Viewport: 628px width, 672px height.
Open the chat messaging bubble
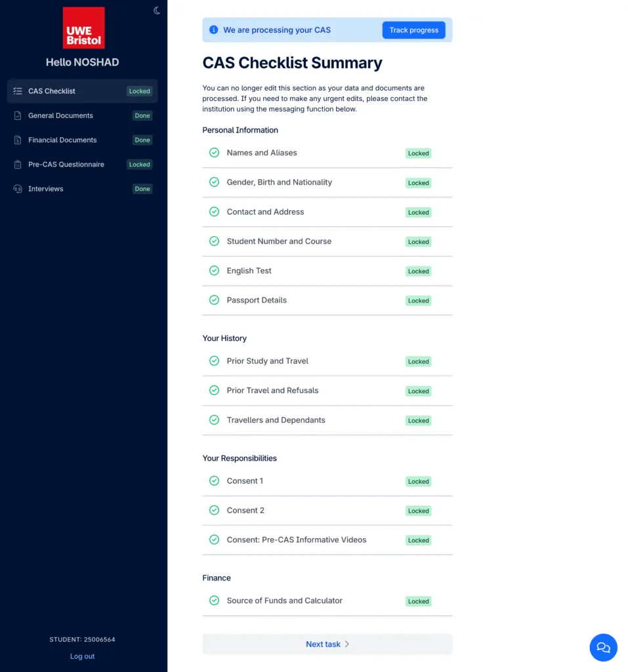603,647
